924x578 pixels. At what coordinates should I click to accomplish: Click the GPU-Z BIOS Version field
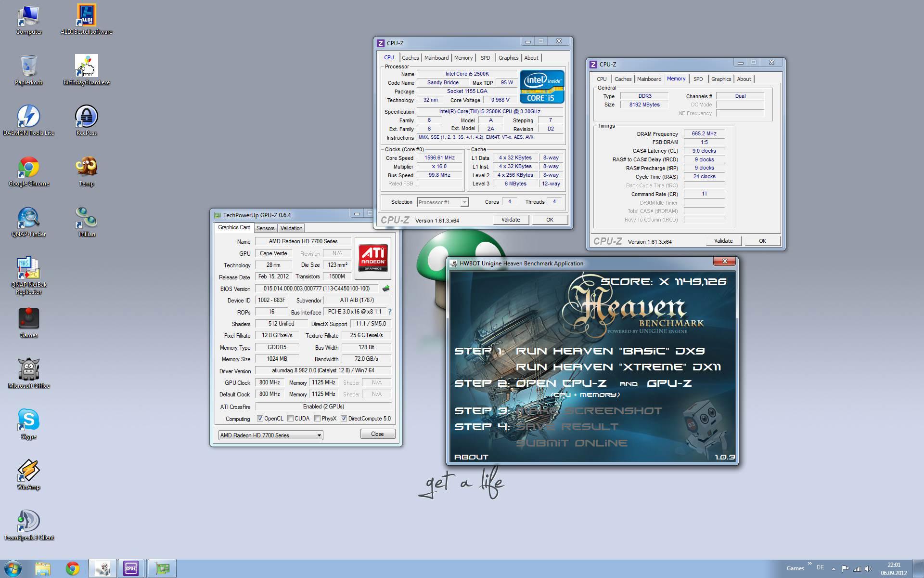[x=317, y=289]
